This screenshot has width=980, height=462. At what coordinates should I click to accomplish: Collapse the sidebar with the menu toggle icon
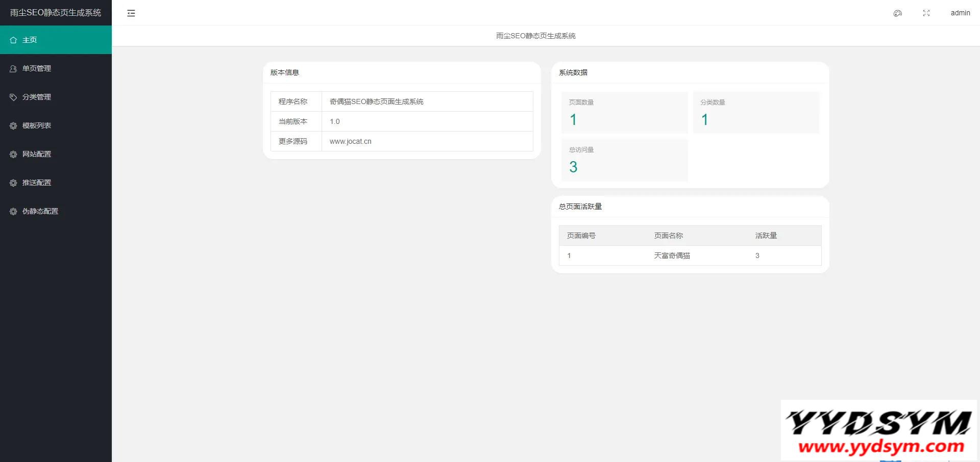[x=131, y=13]
